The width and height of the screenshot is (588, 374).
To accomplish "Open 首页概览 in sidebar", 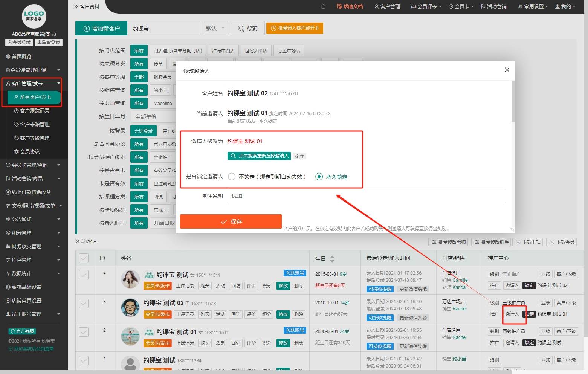I will pyautogui.click(x=19, y=56).
